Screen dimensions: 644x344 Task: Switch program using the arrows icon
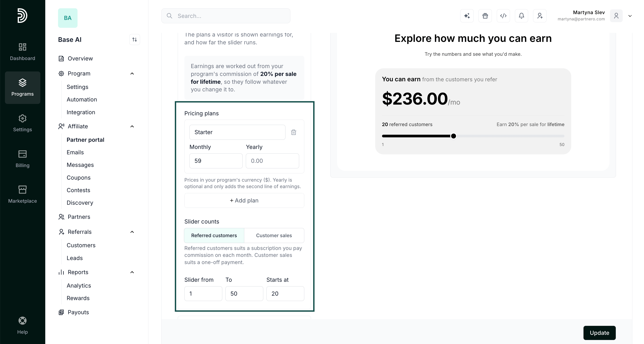(x=134, y=39)
